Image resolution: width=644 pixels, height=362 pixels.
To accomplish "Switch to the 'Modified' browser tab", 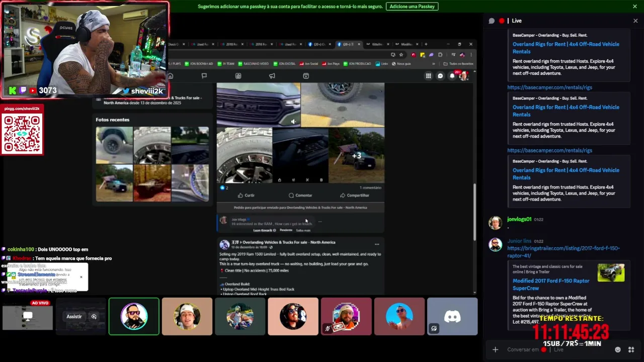I will pos(407,44).
